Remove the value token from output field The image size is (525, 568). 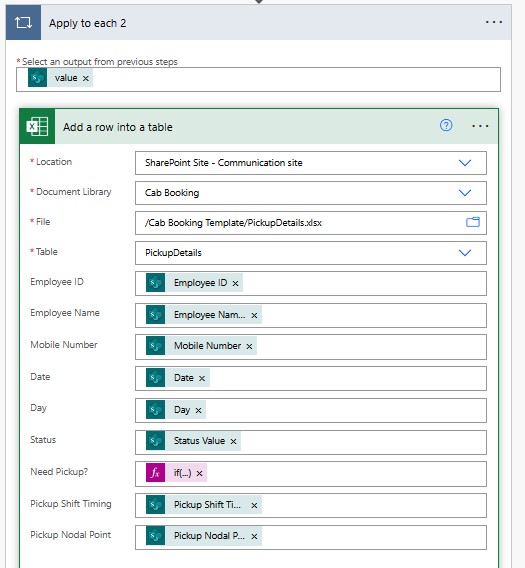click(86, 78)
